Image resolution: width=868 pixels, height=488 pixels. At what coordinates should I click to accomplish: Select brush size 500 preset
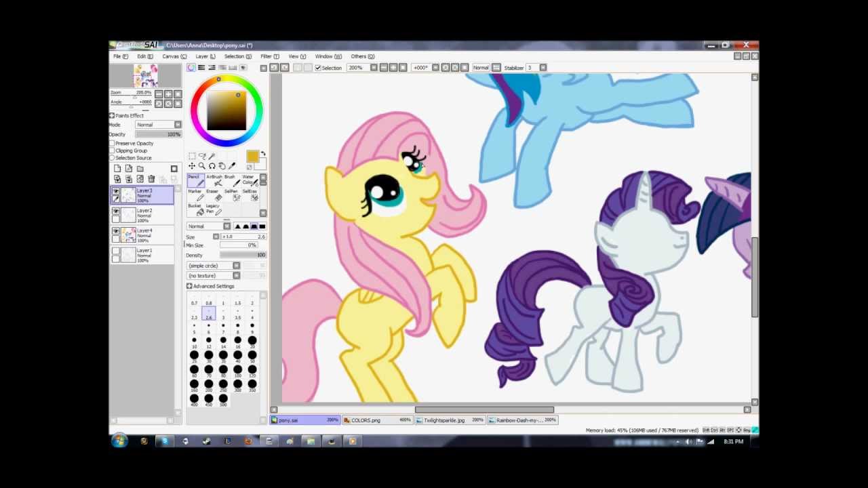click(x=223, y=401)
